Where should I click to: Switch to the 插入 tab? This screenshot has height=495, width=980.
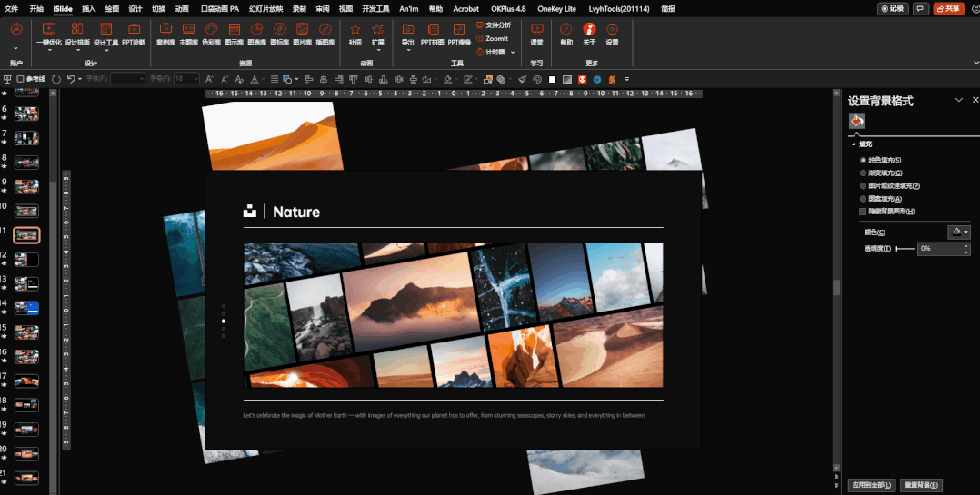point(89,9)
